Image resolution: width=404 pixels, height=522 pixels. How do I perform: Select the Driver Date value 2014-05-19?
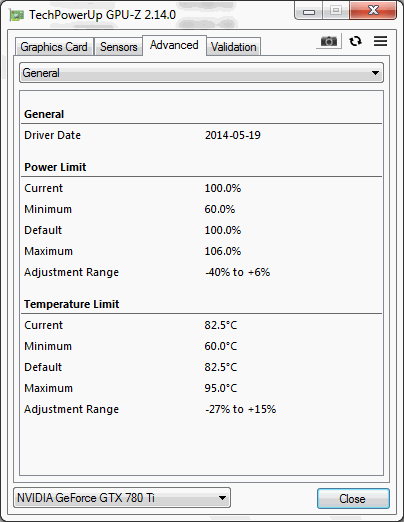click(x=233, y=135)
